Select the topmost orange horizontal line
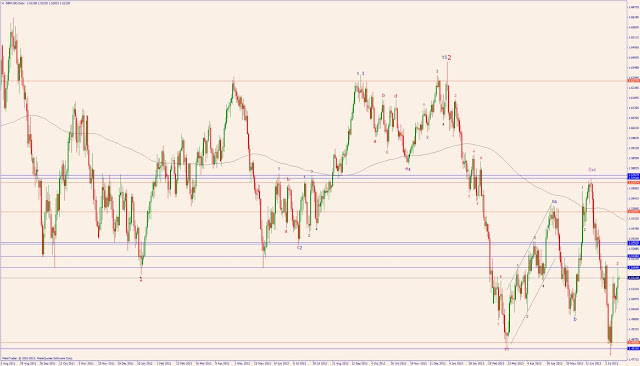 pyautogui.click(x=313, y=81)
